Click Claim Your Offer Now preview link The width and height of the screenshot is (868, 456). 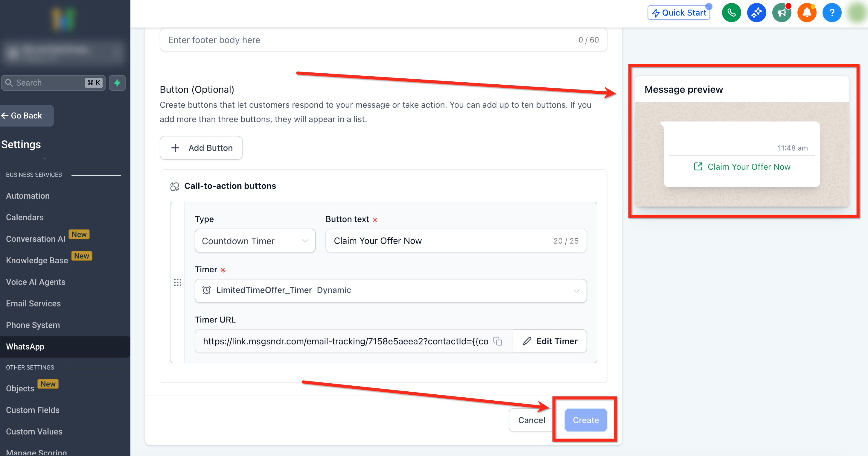742,167
